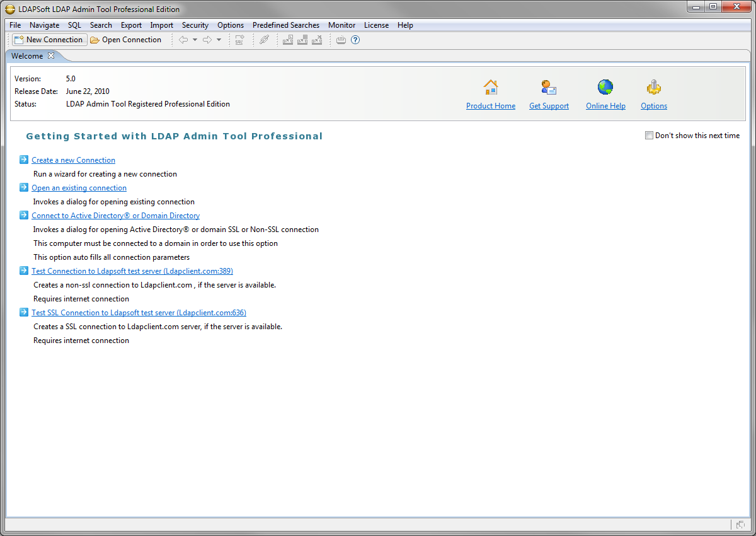Open "Connect to Active Directory or Domain Directory" link
The width and height of the screenshot is (756, 536).
115,216
